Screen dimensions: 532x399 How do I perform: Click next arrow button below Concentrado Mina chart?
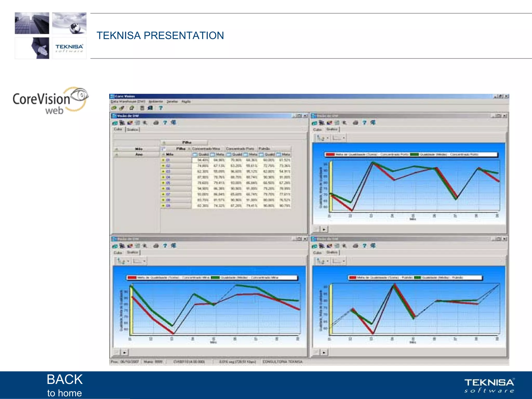point(125,353)
